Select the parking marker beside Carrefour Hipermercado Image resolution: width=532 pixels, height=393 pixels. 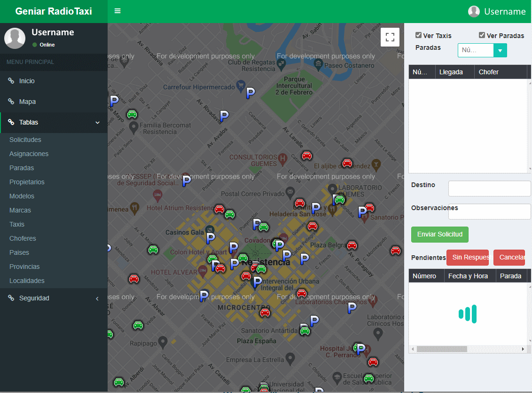click(x=250, y=93)
